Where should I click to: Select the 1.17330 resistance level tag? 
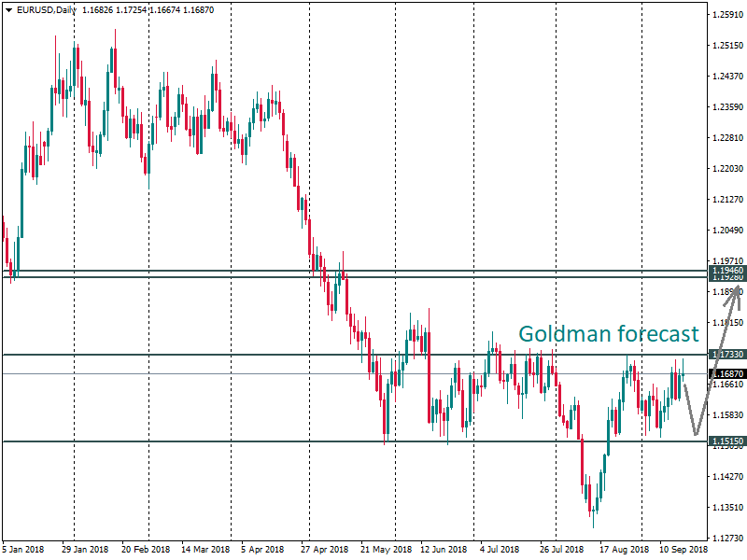(x=727, y=355)
